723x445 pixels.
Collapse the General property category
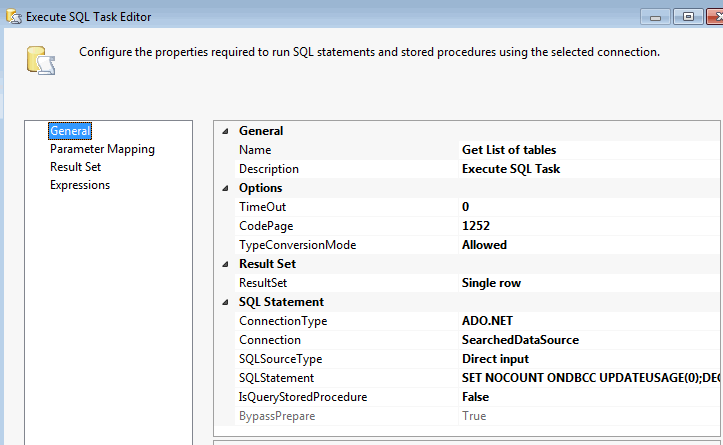(225, 131)
